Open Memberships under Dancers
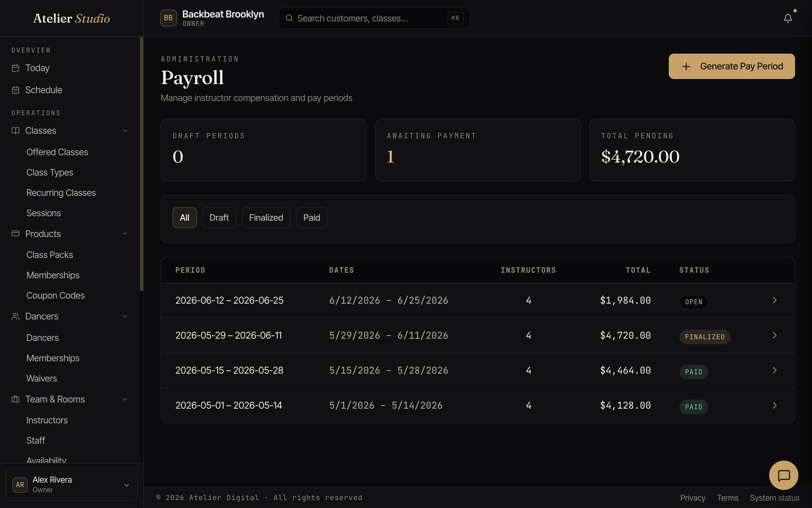 point(53,358)
